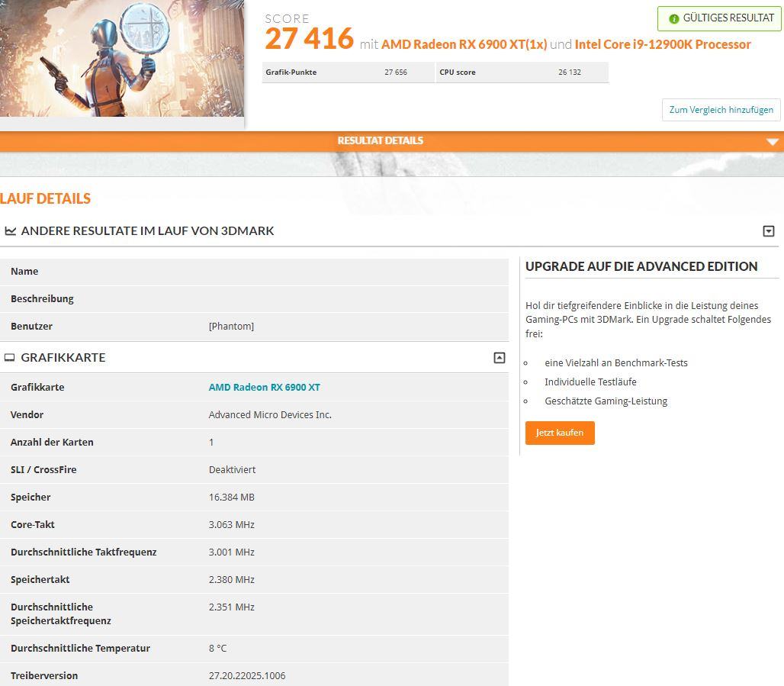Select Speichertakt value 2.380 MHz
Screen dimensions: 784x686
pos(232,580)
